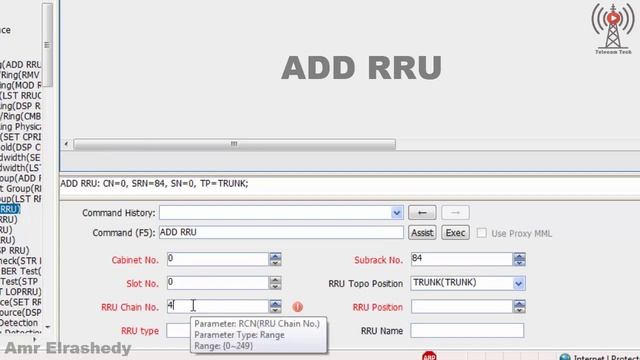
Task: Select the heck(STR tree item
Action: click(x=20, y=261)
